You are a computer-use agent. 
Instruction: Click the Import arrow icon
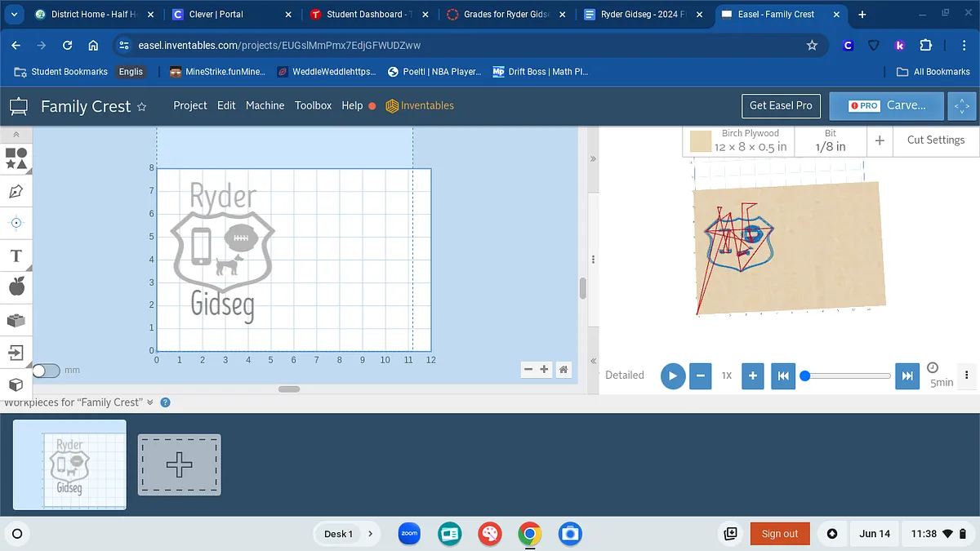[x=16, y=353]
